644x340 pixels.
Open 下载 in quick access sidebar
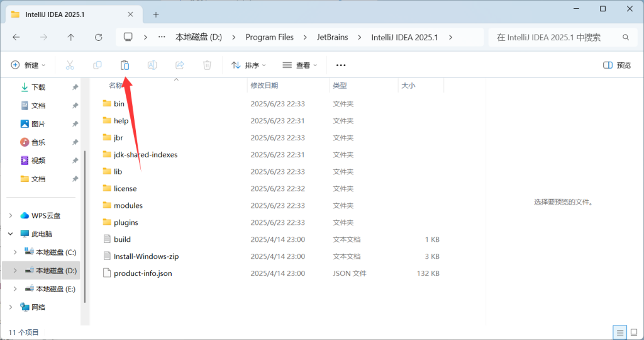point(38,87)
